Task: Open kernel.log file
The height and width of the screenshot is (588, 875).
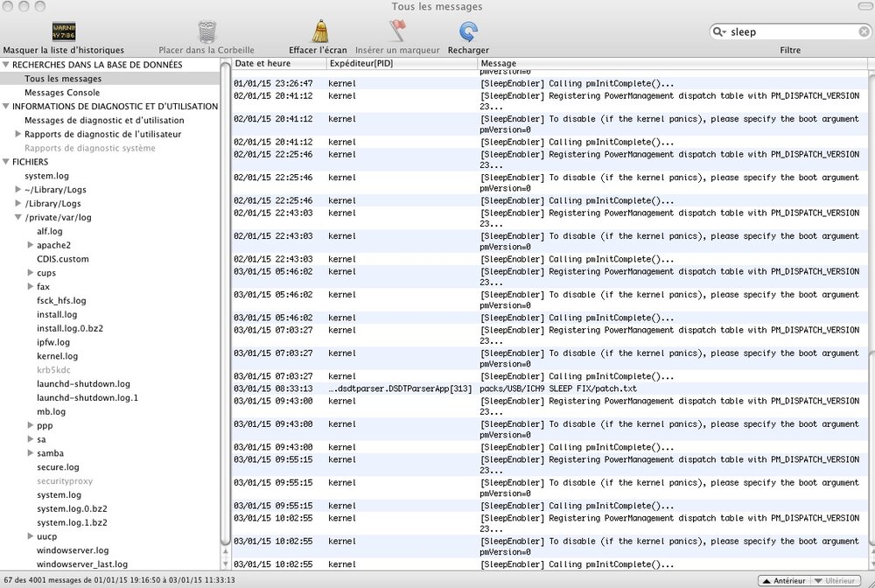Action: point(57,356)
